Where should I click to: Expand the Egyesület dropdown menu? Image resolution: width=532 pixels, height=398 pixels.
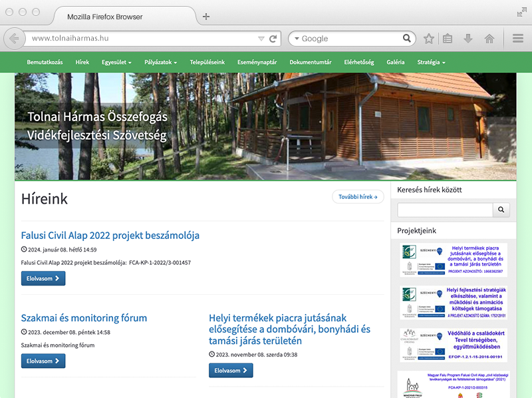(x=116, y=63)
